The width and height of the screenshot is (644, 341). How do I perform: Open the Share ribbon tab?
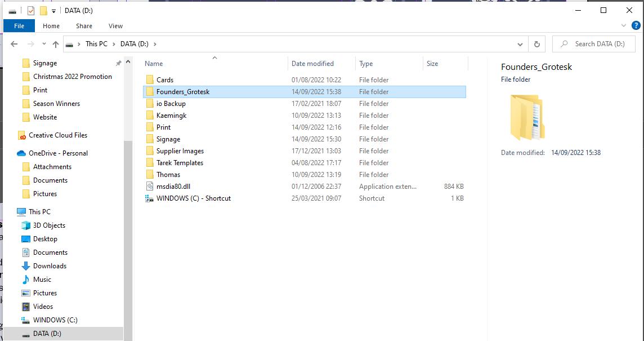tap(84, 26)
